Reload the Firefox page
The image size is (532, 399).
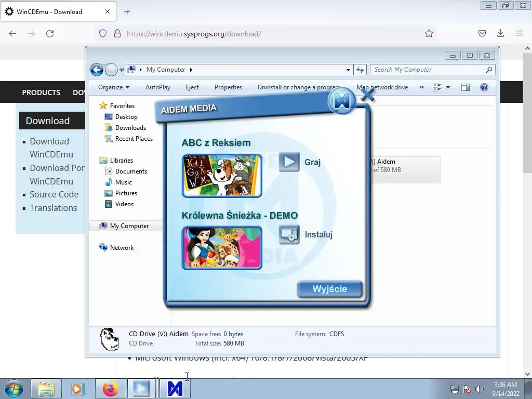coord(50,34)
